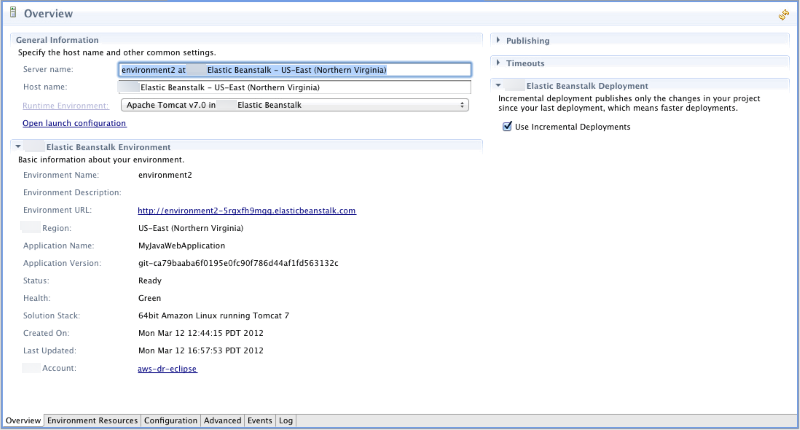
Task: Click the aws-dr-eclipse account link
Action: click(167, 369)
